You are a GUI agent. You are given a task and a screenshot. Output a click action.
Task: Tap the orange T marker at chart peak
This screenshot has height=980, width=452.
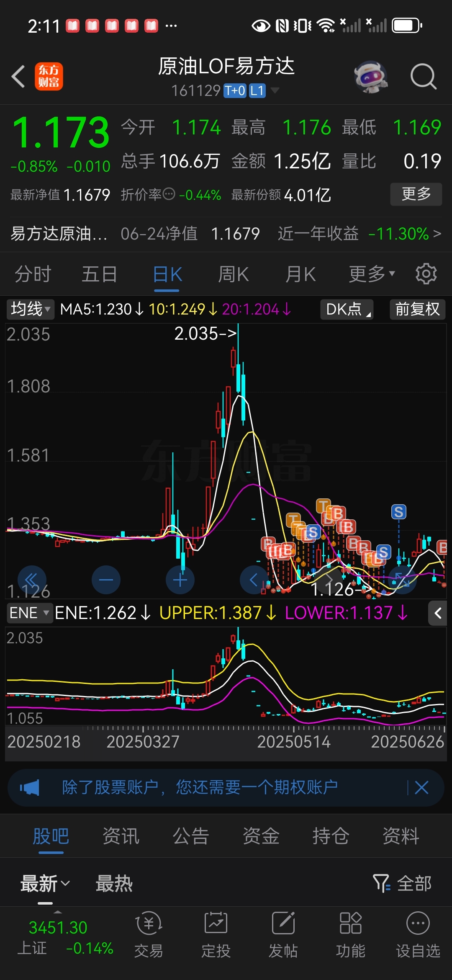point(324,506)
